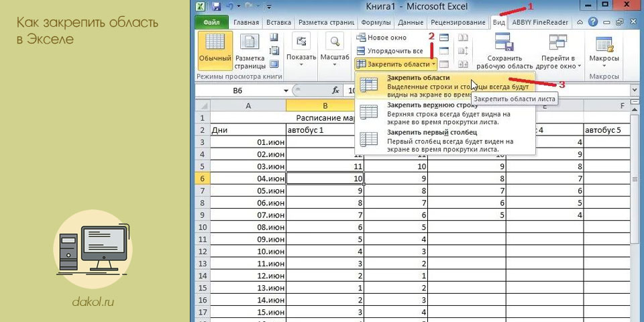Click the fx Insert Function icon

pyautogui.click(x=335, y=91)
